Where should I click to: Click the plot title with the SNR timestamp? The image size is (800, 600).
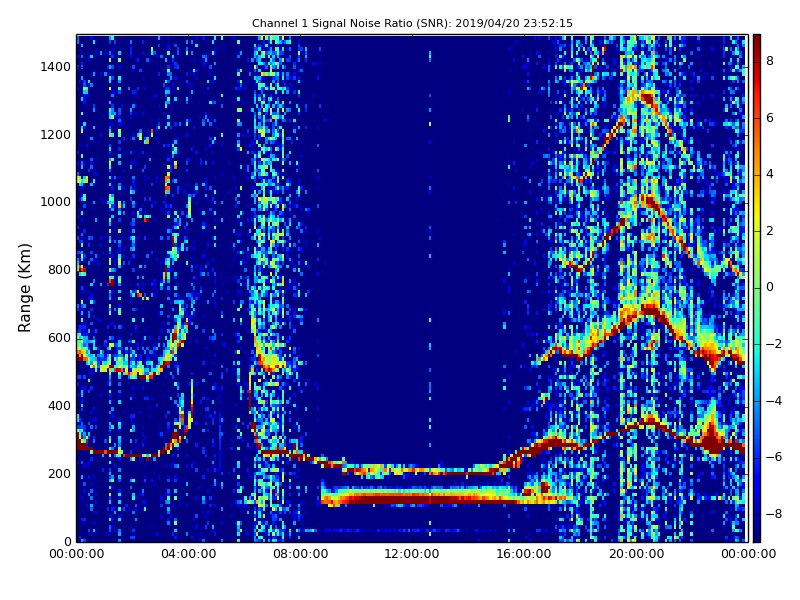point(412,23)
